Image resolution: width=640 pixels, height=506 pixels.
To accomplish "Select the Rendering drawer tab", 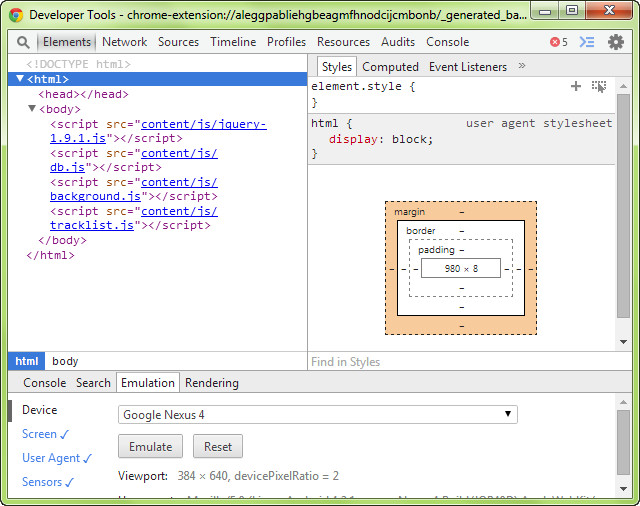I will coord(212,383).
